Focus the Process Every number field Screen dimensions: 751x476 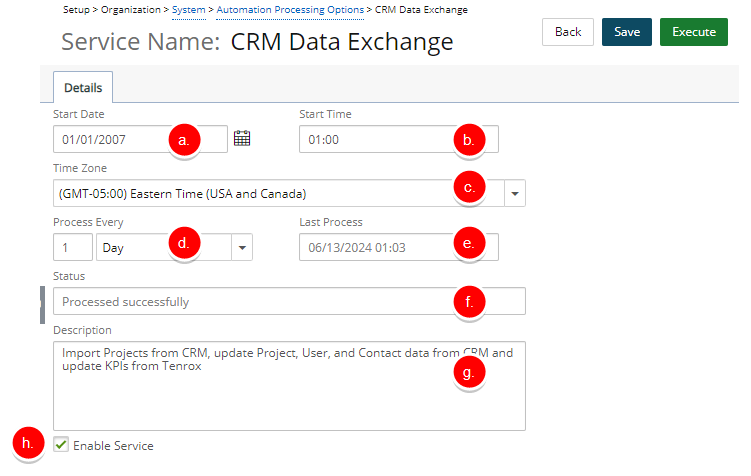coord(73,247)
